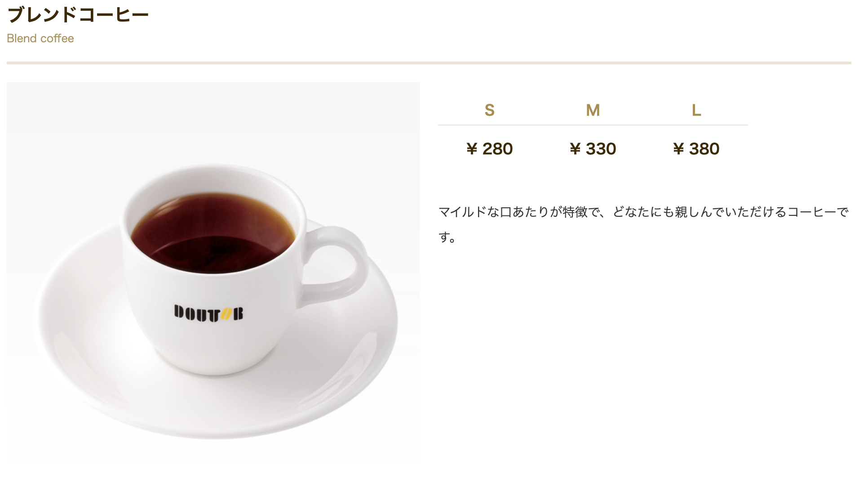Click the thin line under size headers
Screen dimensions: 868x492
point(593,125)
